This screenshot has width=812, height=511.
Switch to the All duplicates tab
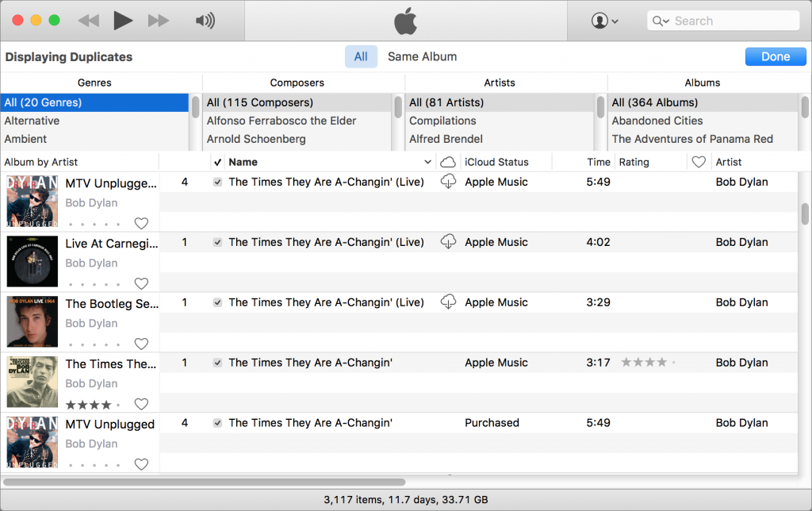point(361,56)
